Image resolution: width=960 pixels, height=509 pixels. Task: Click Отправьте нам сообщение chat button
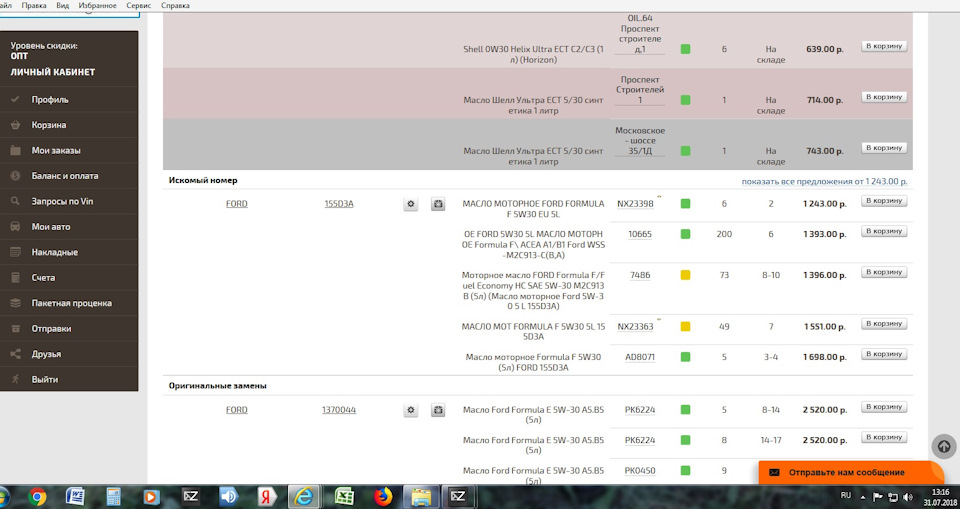(x=850, y=472)
